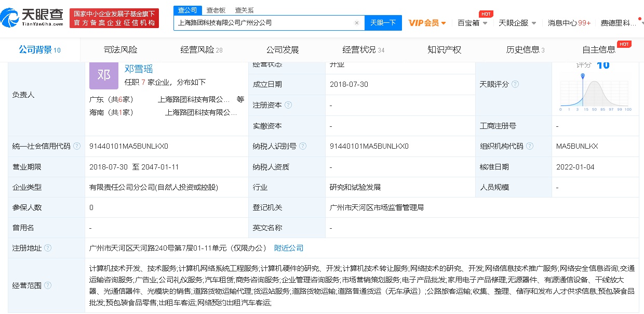Switch to the 查公司 search tab

click(187, 10)
